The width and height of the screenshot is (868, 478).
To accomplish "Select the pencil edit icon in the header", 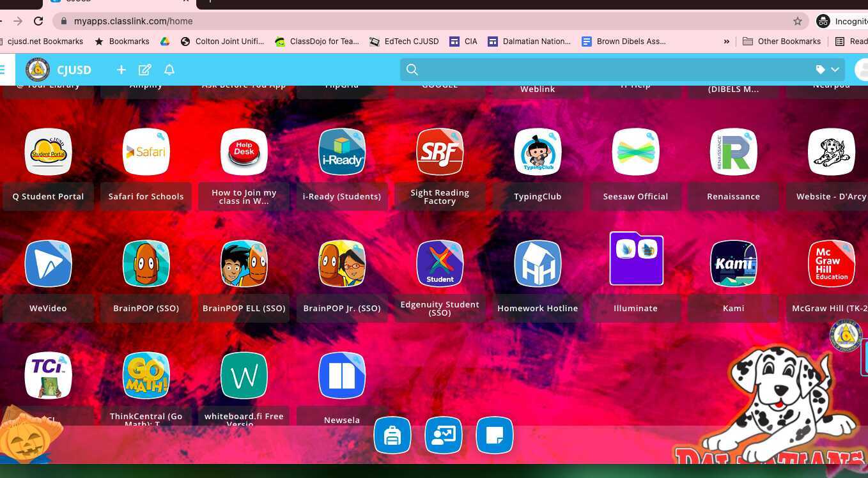I will 145,70.
